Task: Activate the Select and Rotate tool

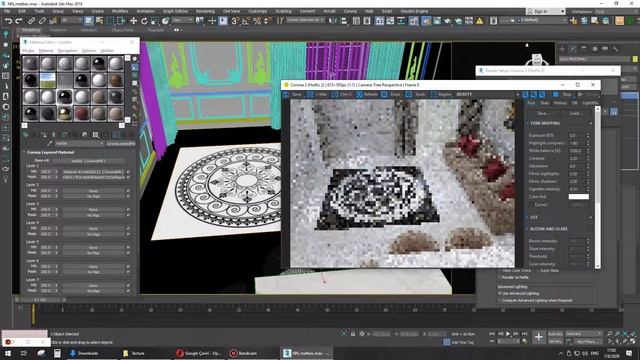Action: 144,21
